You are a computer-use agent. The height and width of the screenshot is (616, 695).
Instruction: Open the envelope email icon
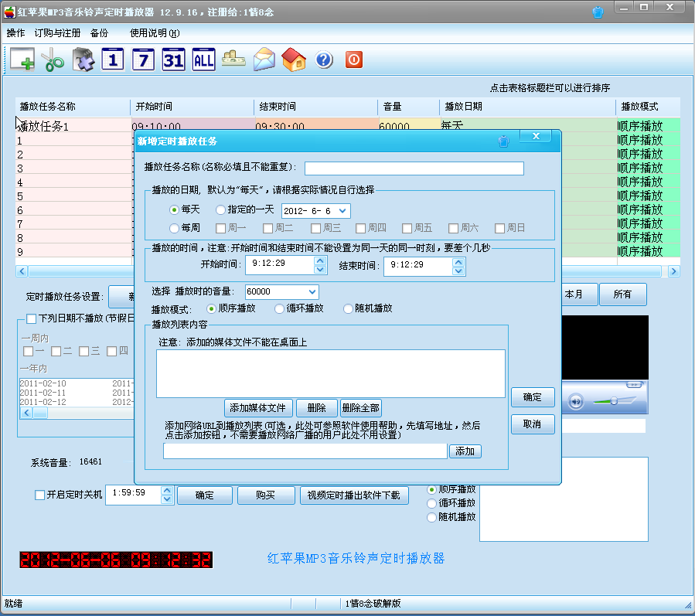264,60
